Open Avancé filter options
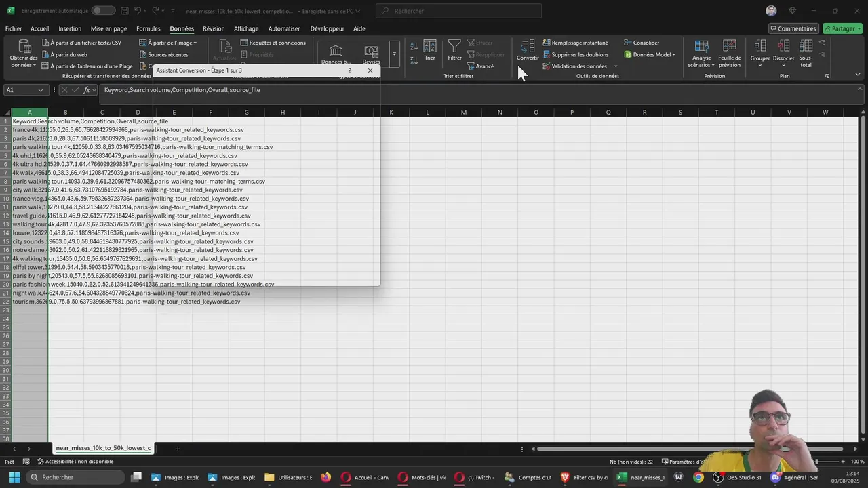Image resolution: width=868 pixels, height=488 pixels. (x=480, y=66)
